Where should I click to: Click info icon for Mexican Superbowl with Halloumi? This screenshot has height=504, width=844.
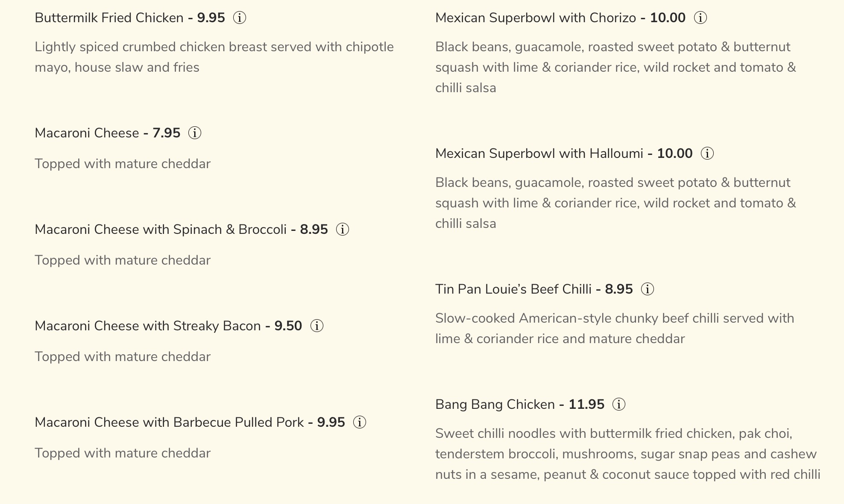(x=707, y=154)
